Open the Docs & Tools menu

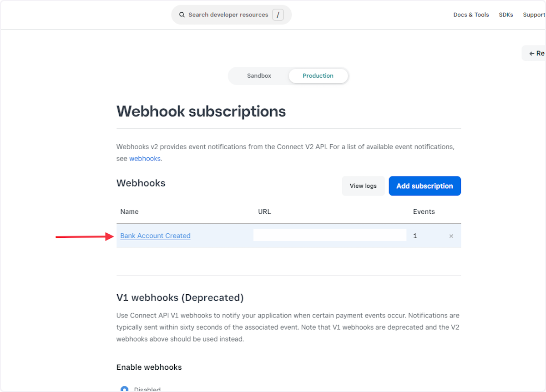[471, 15]
